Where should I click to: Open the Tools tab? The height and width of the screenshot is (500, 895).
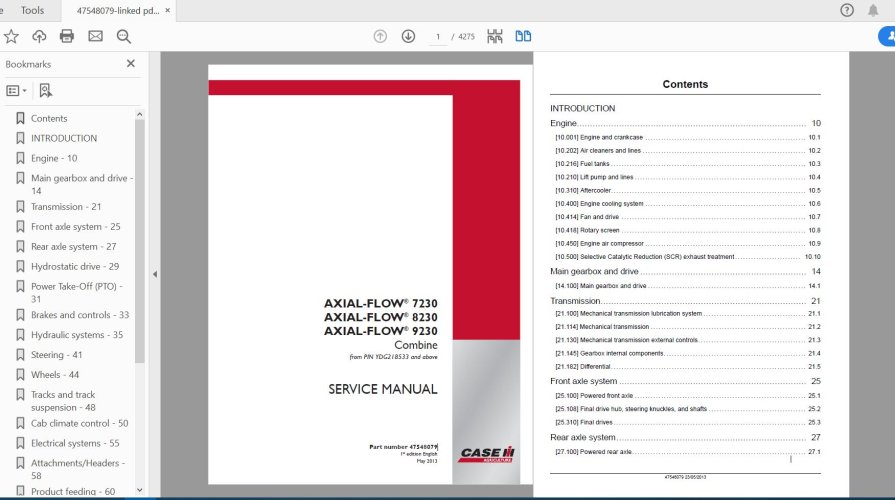[32, 10]
